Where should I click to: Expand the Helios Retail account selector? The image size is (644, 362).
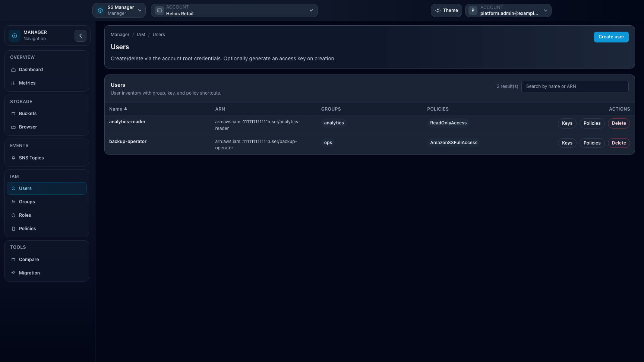click(x=234, y=10)
